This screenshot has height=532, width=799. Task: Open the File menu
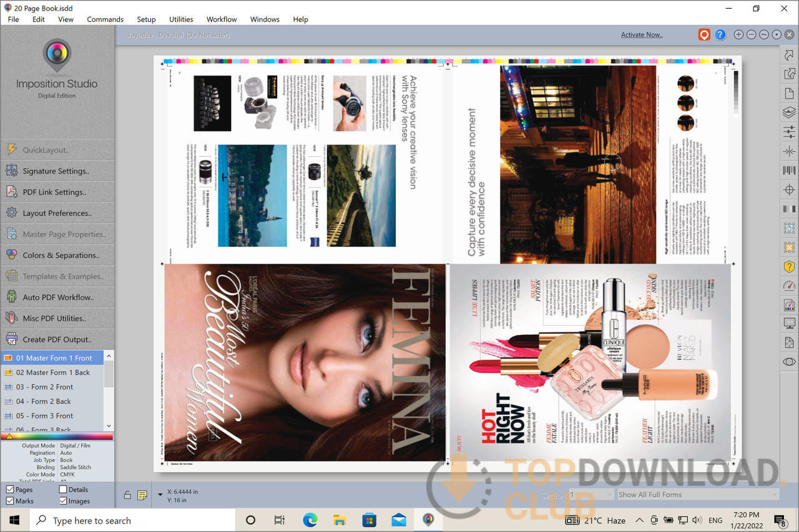[x=13, y=19]
